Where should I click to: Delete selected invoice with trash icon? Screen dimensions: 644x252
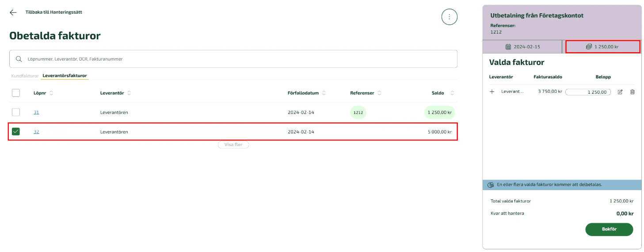[x=632, y=92]
